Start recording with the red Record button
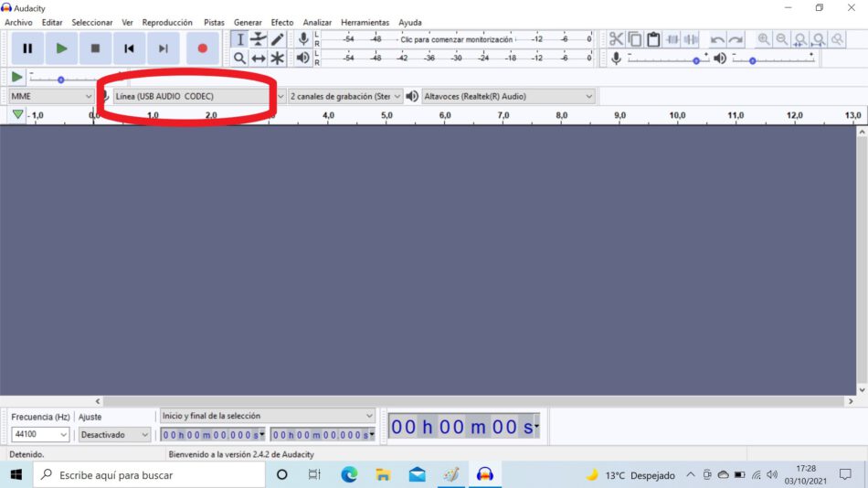 (203, 48)
